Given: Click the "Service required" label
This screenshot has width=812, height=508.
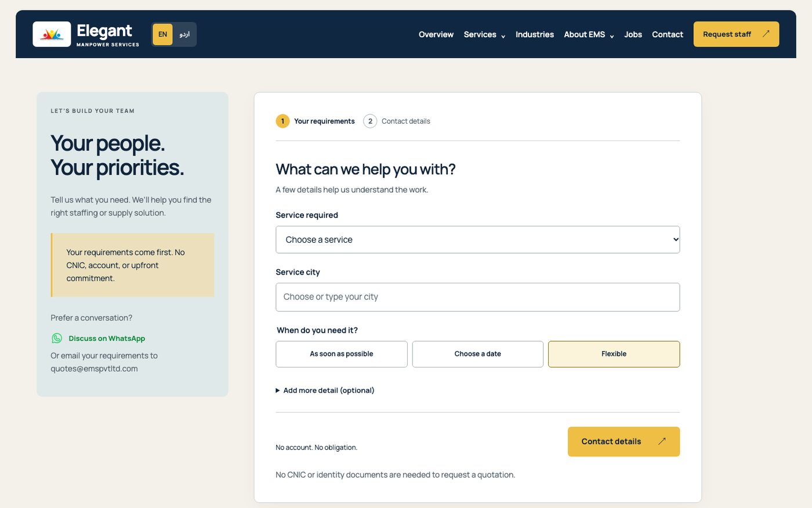Looking at the screenshot, I should tap(307, 215).
